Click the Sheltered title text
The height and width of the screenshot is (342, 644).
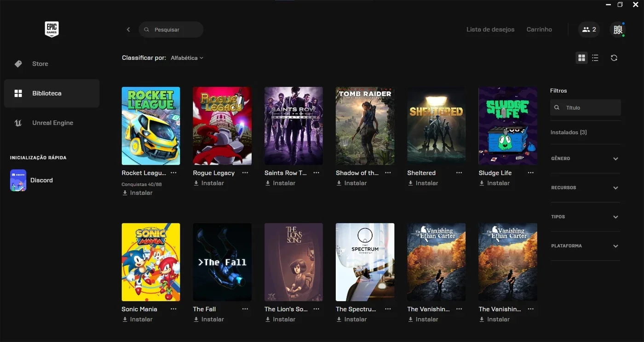[421, 173]
